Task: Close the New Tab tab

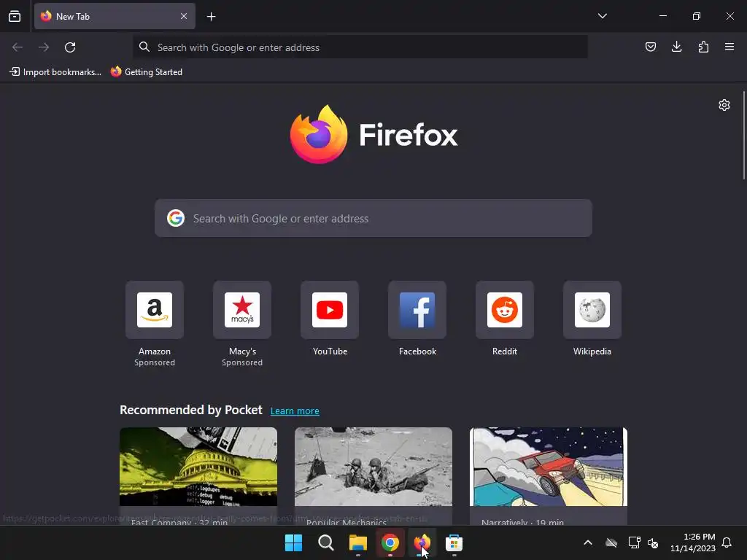Action: [184, 16]
